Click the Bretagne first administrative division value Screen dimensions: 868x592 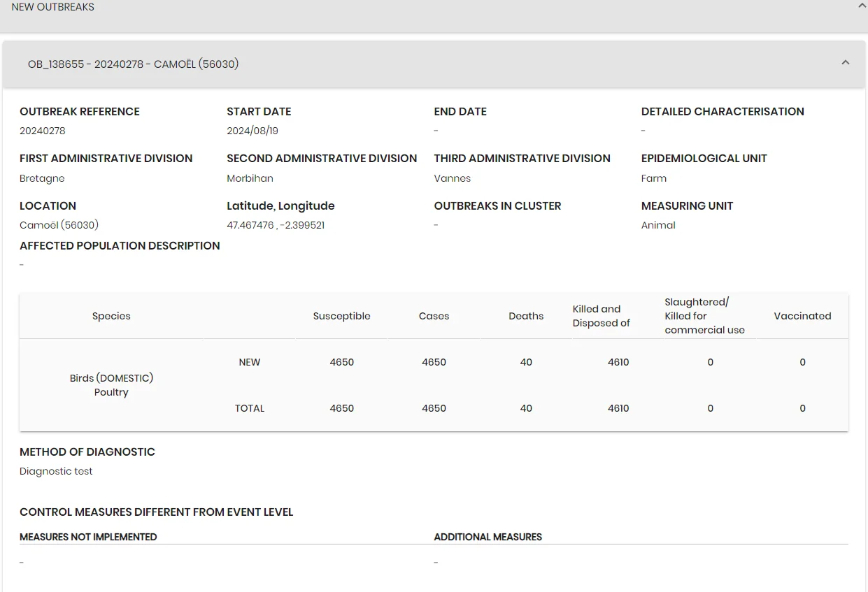tap(42, 178)
